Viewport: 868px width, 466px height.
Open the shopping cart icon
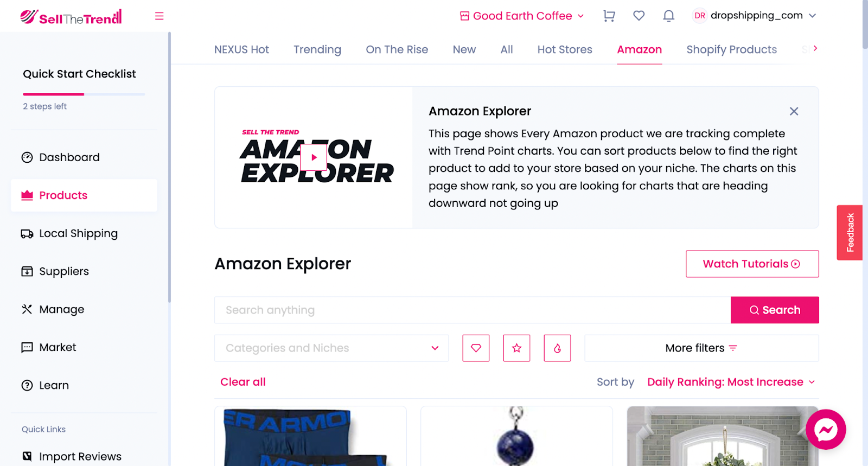609,16
